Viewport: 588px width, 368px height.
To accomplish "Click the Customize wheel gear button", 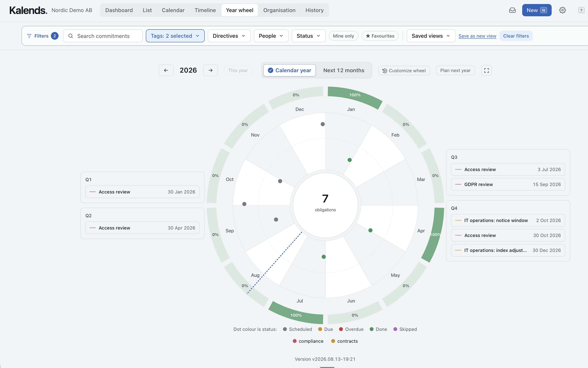I will pos(404,71).
